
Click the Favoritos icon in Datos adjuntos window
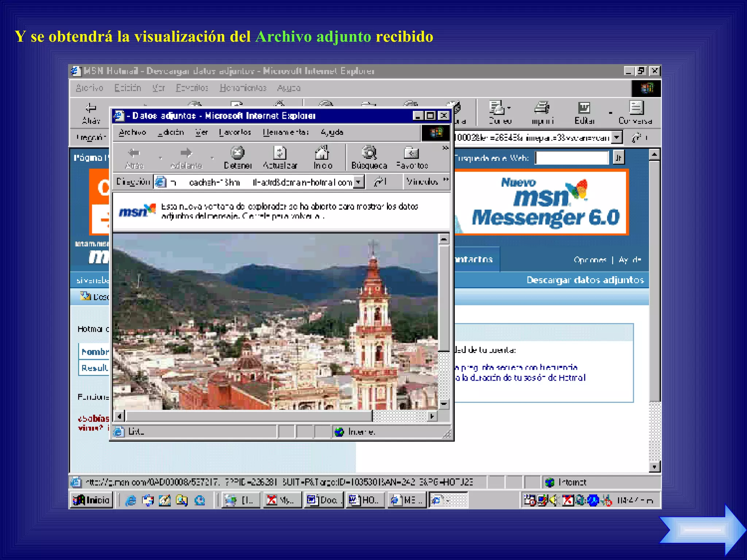(411, 153)
